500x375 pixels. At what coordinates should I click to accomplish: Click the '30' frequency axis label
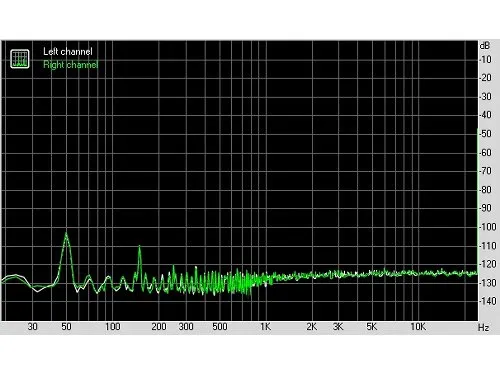32,327
